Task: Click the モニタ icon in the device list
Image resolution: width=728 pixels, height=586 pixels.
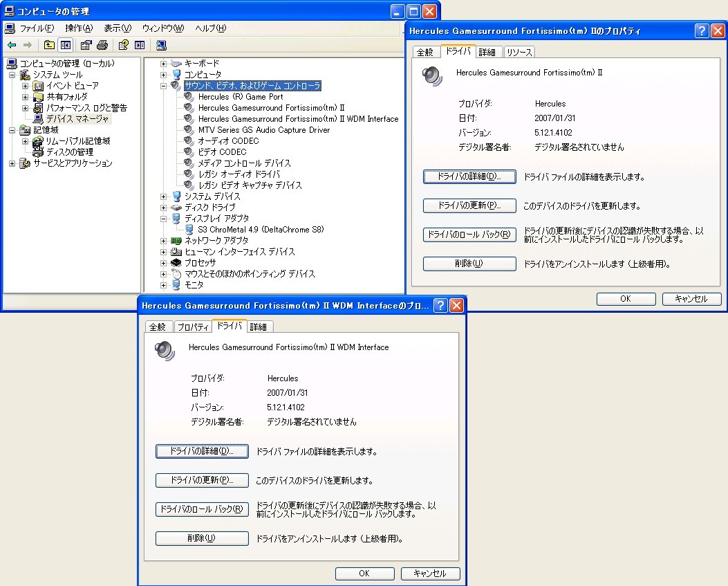Action: (x=176, y=285)
